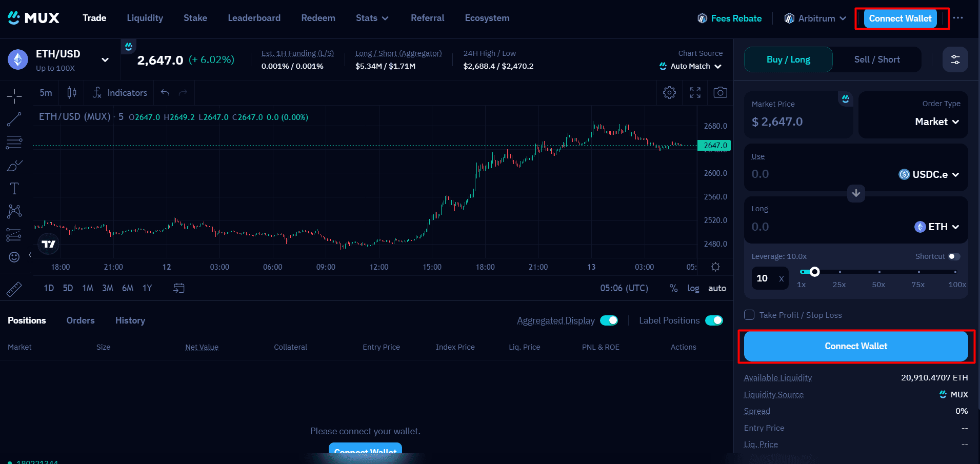Select the Buy / Long tab
This screenshot has width=980, height=464.
[788, 59]
